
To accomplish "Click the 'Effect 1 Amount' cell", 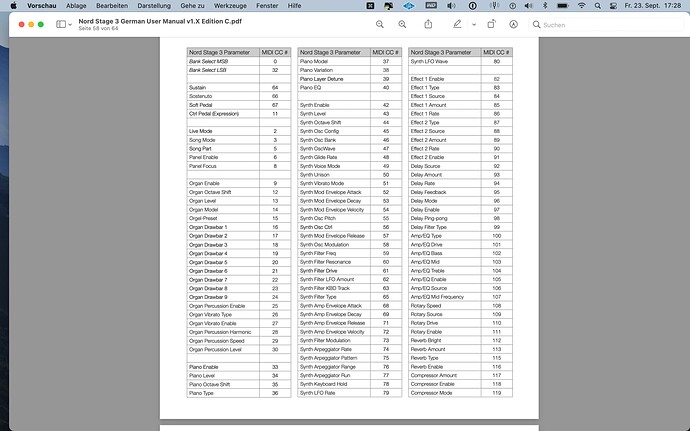I will pos(445,105).
